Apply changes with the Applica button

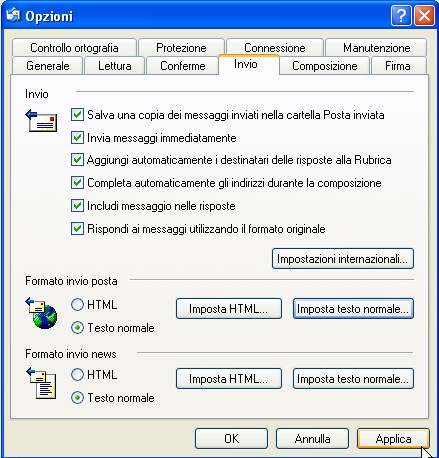(393, 439)
